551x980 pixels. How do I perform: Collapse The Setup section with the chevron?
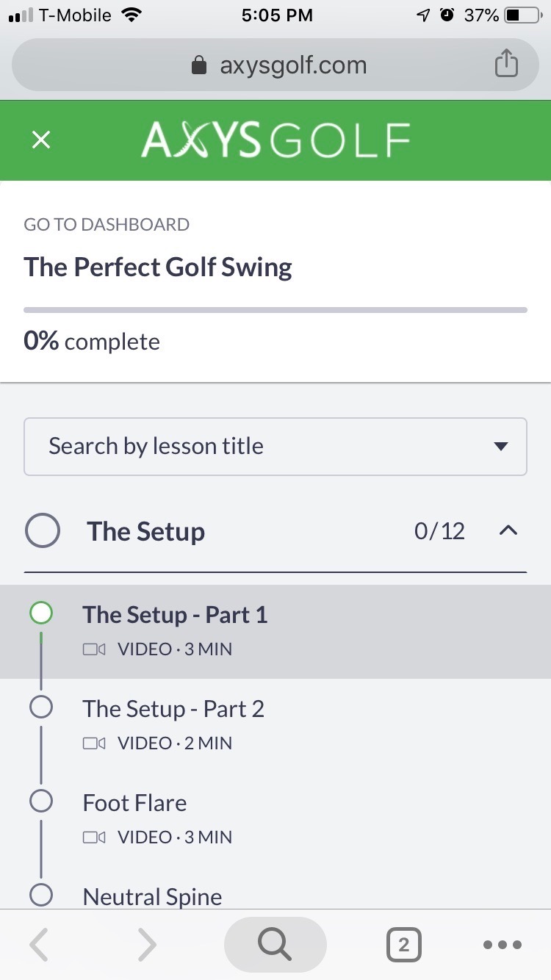tap(508, 530)
